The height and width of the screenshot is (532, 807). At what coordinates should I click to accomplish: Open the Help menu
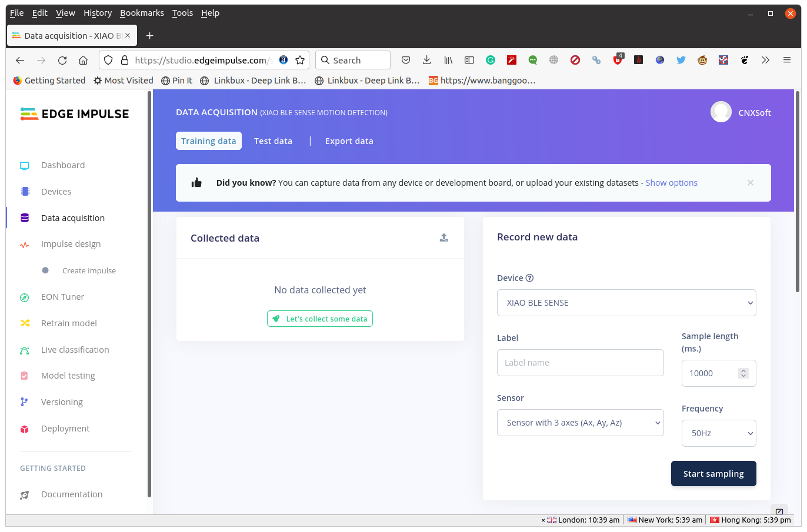[210, 13]
